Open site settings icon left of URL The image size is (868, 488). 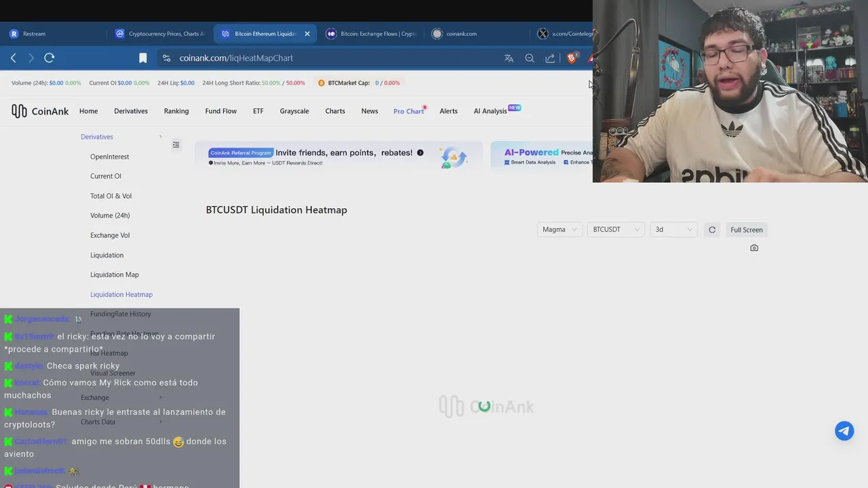(x=166, y=58)
